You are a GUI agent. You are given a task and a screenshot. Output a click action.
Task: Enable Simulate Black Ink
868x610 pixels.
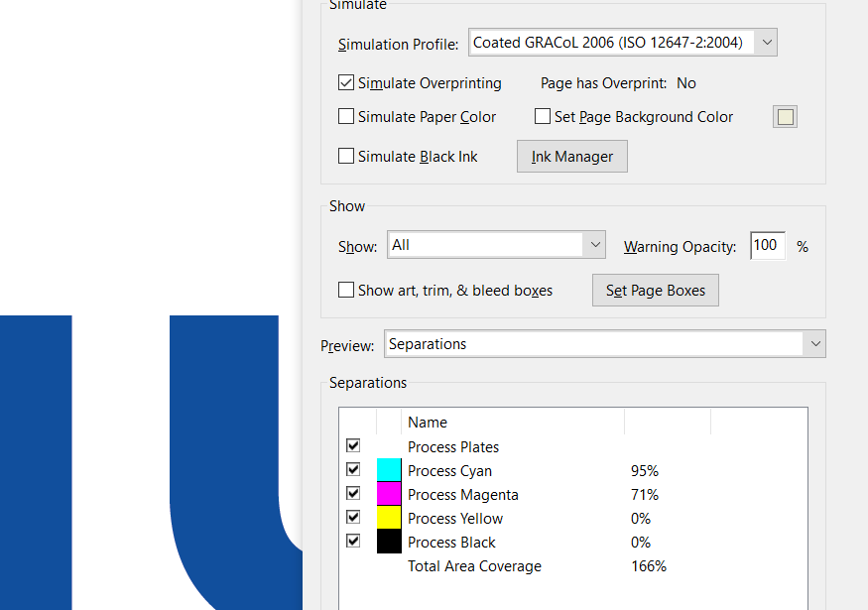click(x=346, y=156)
